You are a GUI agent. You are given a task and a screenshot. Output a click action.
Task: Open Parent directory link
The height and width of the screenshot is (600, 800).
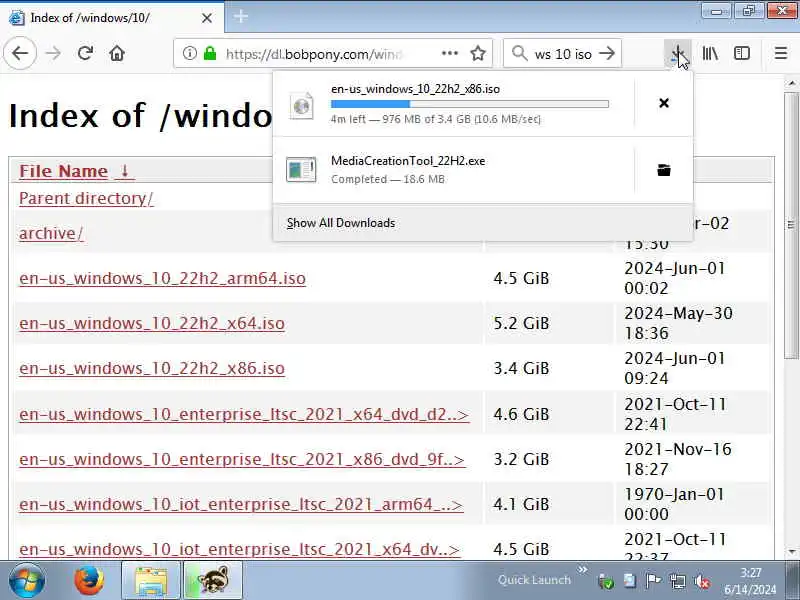click(x=86, y=198)
